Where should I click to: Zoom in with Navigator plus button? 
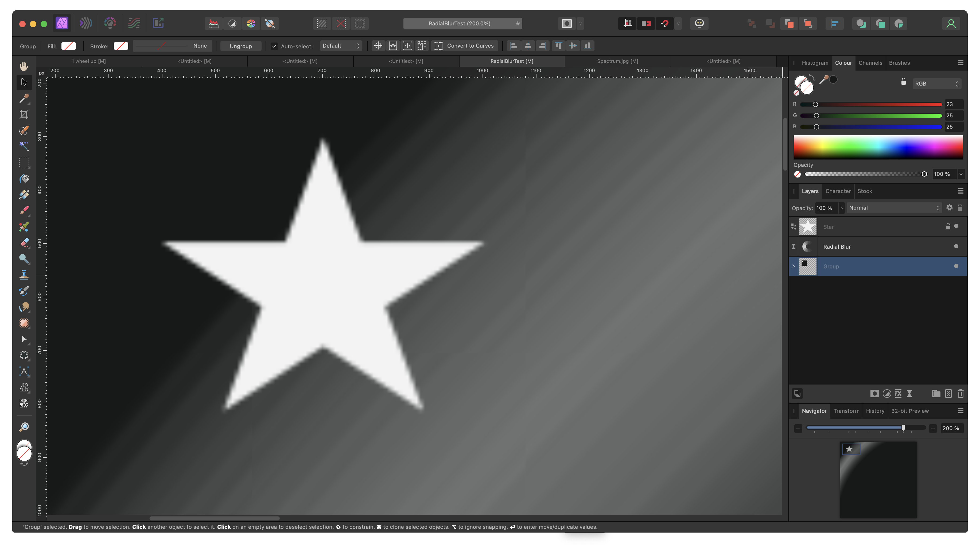click(x=933, y=429)
